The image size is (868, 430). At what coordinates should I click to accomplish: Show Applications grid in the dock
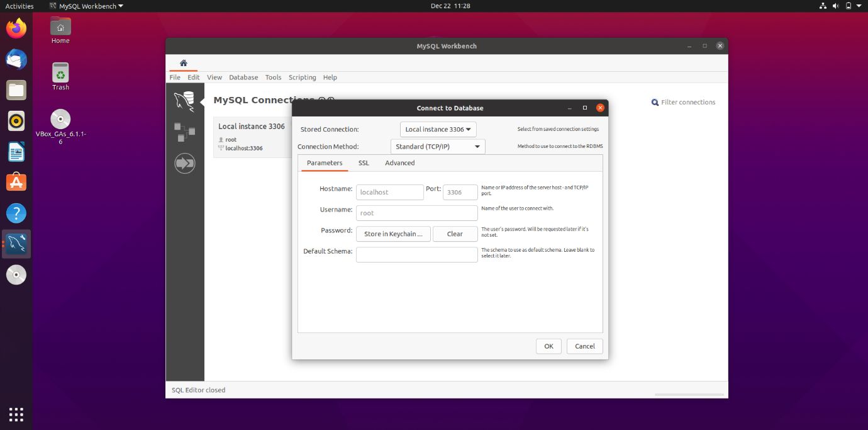point(16,414)
